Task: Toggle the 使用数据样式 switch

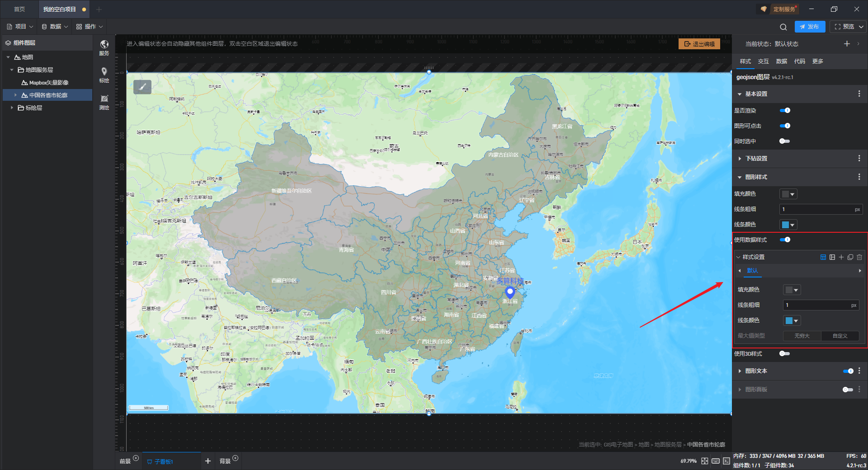Action: 785,240
